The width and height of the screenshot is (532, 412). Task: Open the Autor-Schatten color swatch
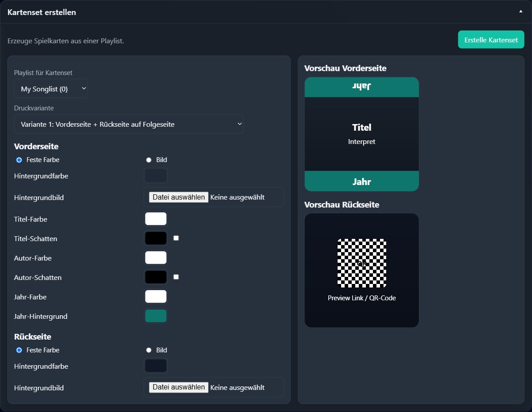156,277
